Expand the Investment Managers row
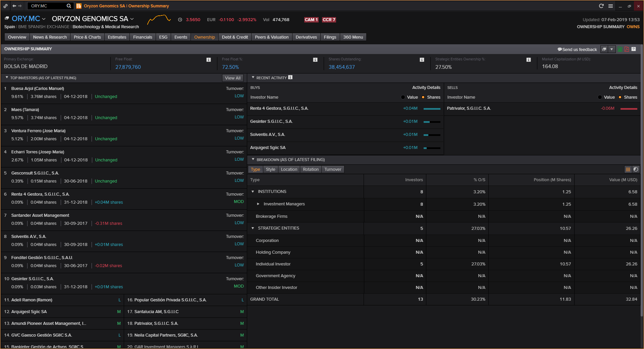Screen dimensions: 644x349 coord(258,204)
